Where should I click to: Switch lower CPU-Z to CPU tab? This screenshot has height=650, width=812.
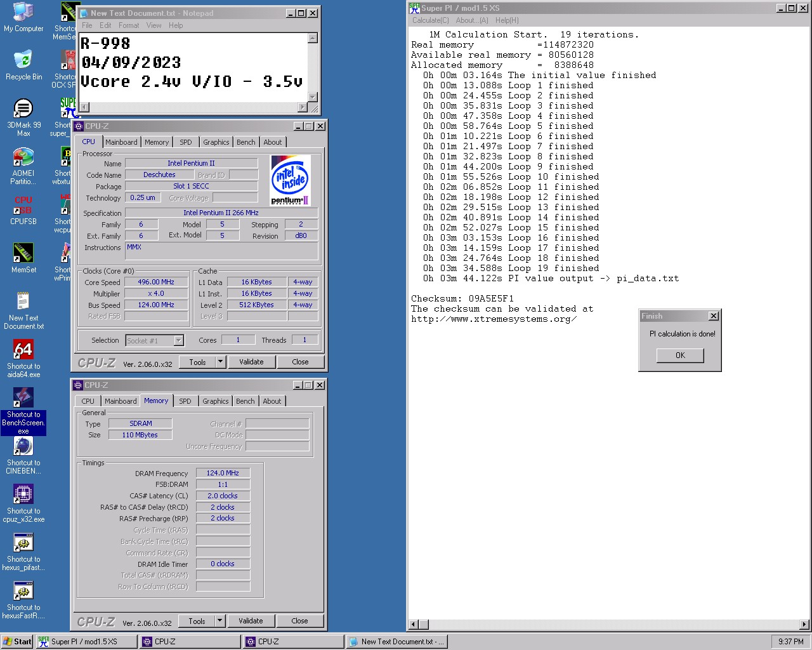pyautogui.click(x=88, y=401)
